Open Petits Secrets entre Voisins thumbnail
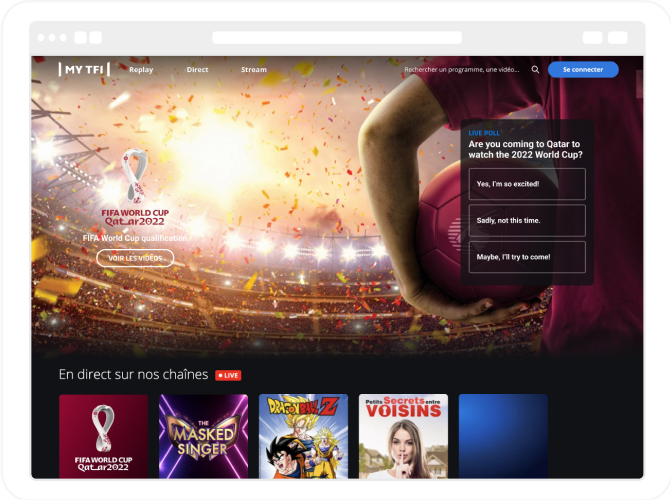Screen dimensions: 671x500 click(403, 436)
